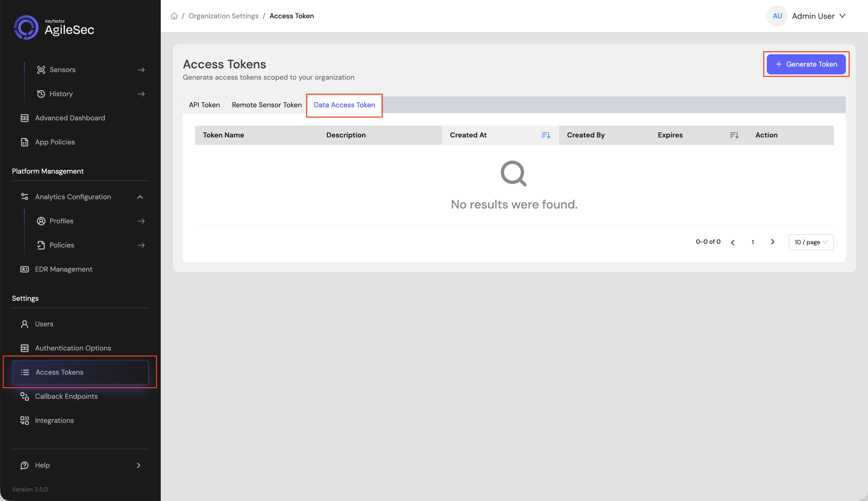Open the 10 / page size dropdown
Viewport: 868px width, 501px height.
[811, 242]
